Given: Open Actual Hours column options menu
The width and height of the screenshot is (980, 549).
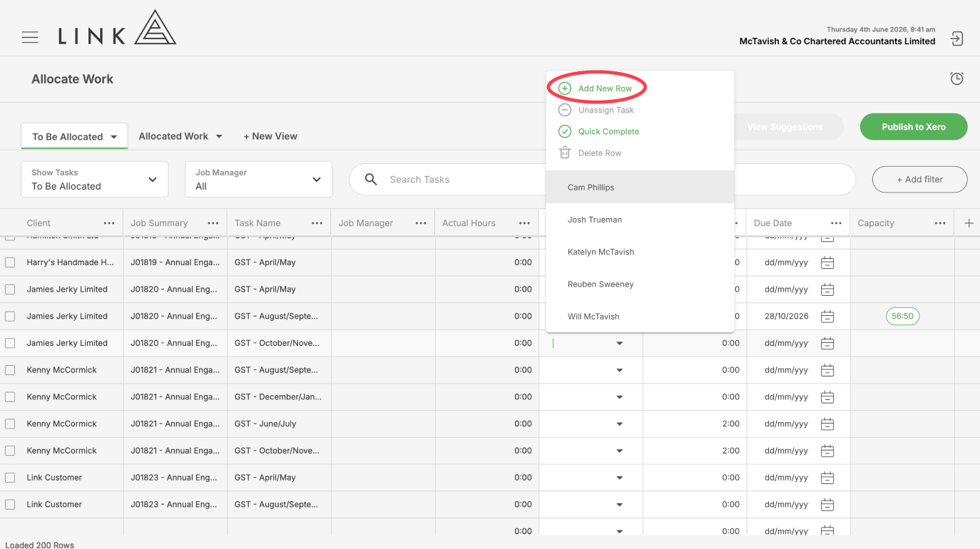Looking at the screenshot, I should coord(525,223).
